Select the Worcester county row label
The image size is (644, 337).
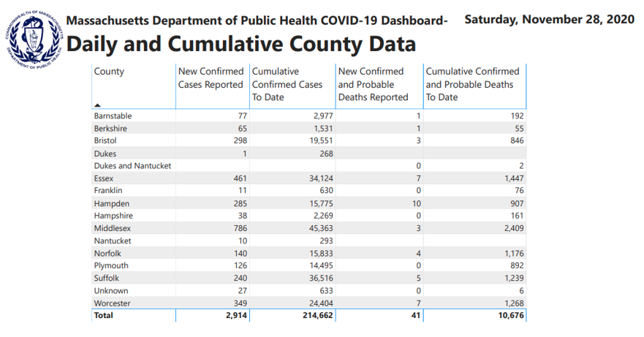pyautogui.click(x=112, y=303)
